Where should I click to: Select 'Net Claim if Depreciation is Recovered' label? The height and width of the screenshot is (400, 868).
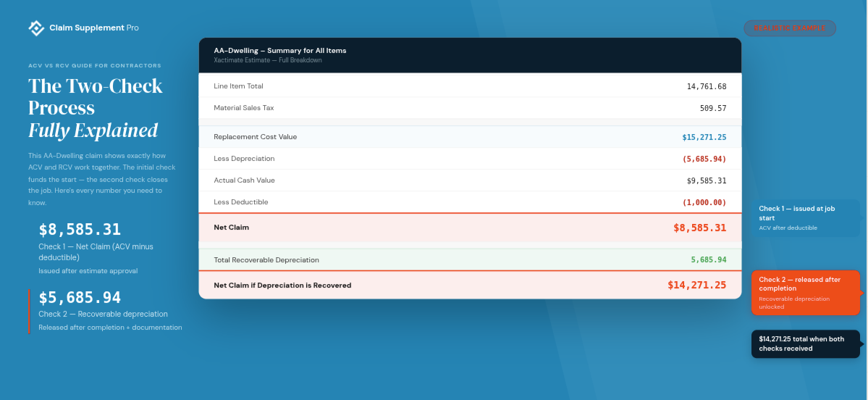tap(282, 286)
